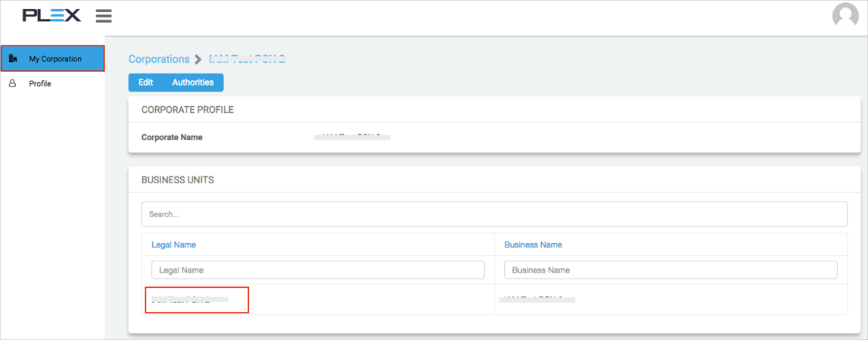The height and width of the screenshot is (340, 868).
Task: Toggle the hamburger menu icon
Action: (104, 16)
